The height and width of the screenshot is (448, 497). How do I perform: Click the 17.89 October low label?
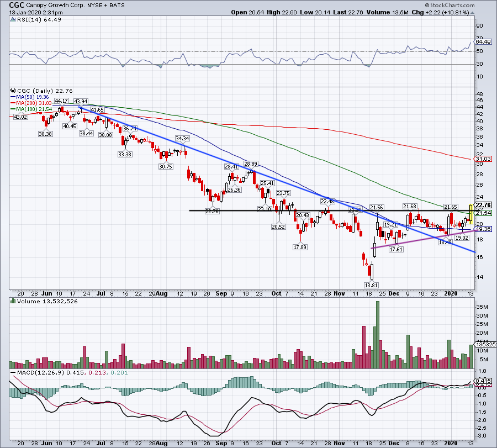pos(300,247)
